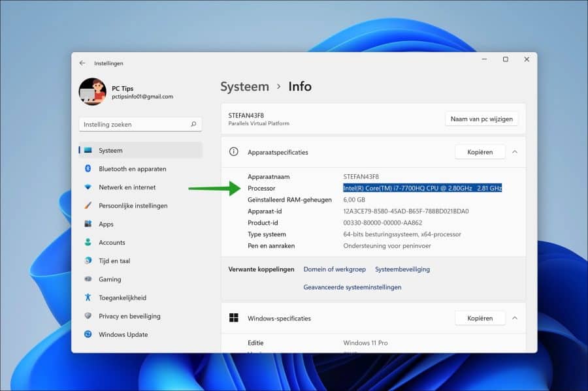The height and width of the screenshot is (391, 588).
Task: Click the back arrow in Instellingen
Action: tap(82, 63)
